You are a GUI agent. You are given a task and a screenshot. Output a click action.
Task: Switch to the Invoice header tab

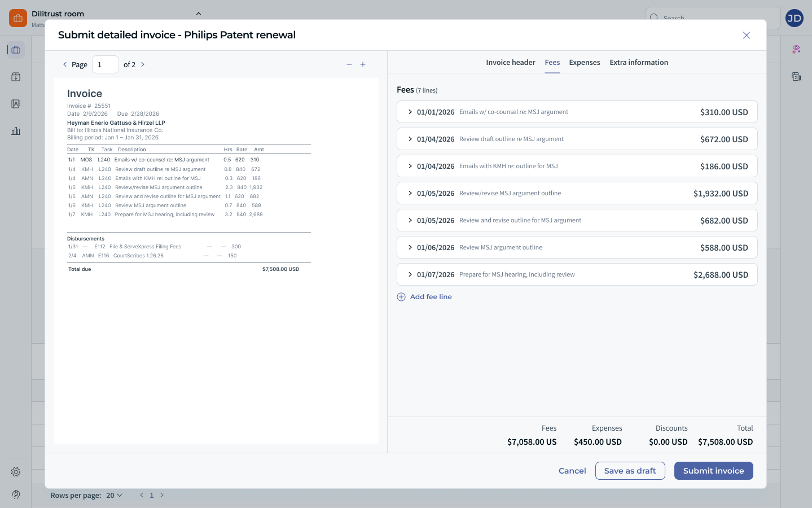tap(511, 63)
